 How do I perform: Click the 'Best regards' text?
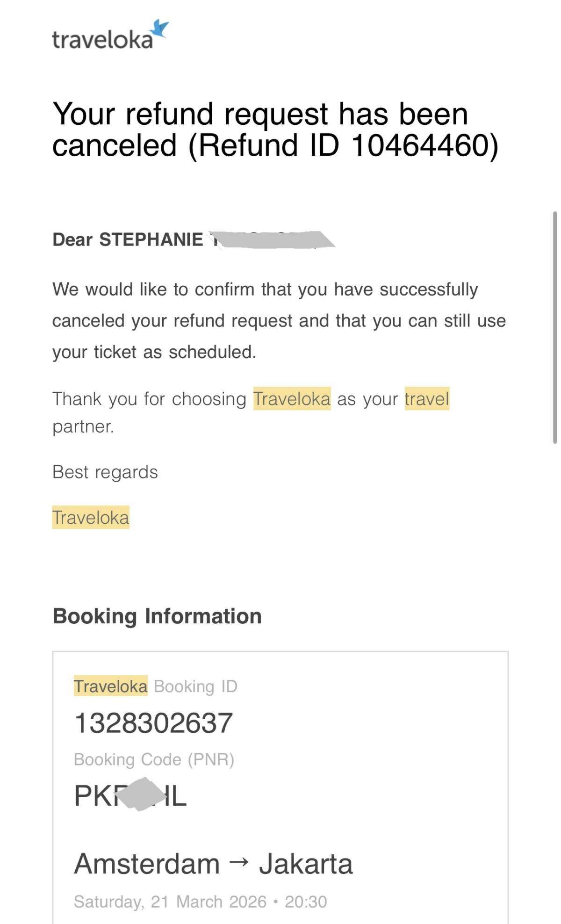coord(105,472)
